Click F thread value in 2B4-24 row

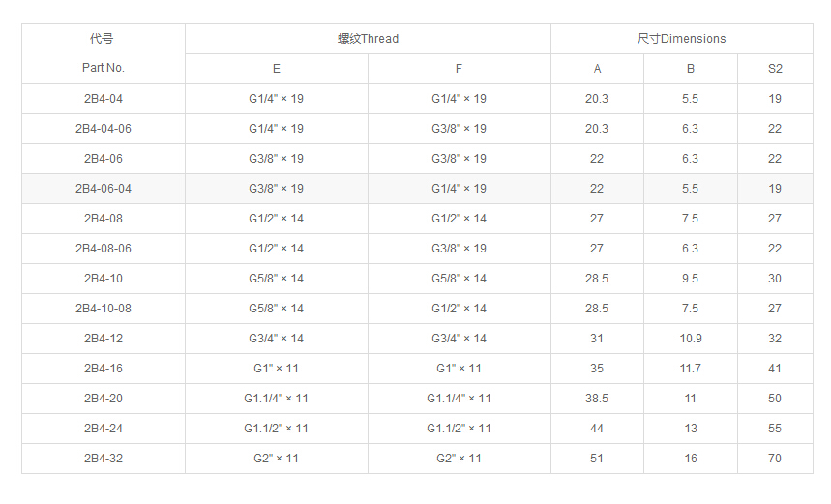click(459, 429)
